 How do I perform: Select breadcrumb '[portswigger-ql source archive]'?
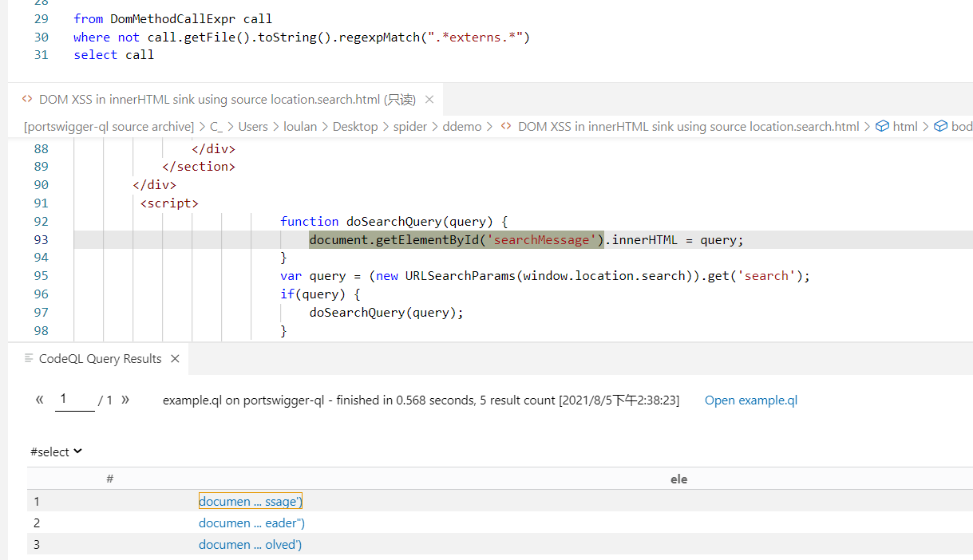pos(109,127)
